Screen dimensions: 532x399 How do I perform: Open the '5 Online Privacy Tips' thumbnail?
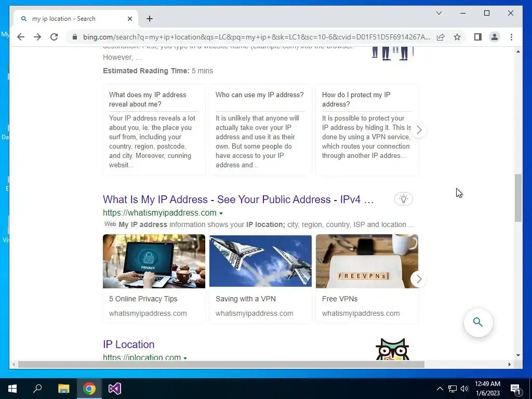pos(154,261)
